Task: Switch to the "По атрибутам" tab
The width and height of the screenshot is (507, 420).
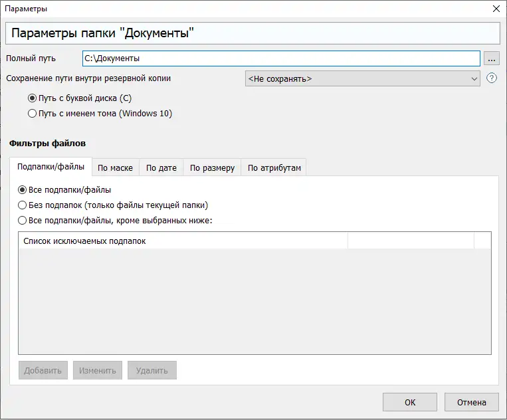Action: 274,167
